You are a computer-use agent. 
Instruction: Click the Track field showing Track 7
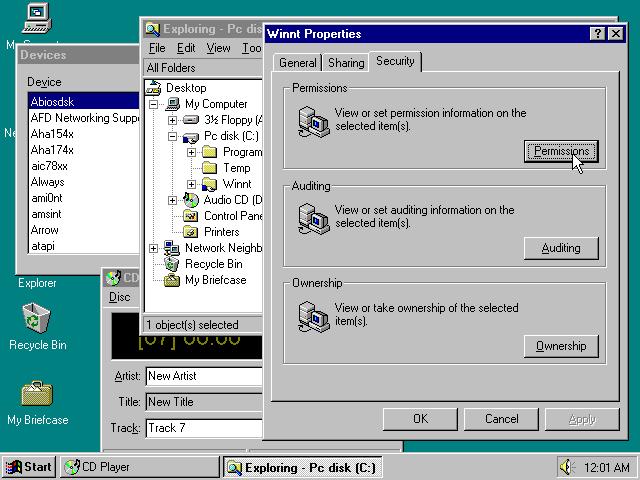click(x=204, y=428)
